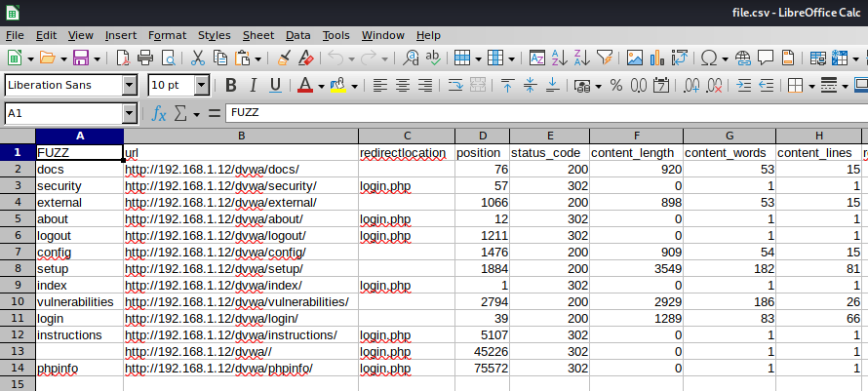Screen dimensions: 868x391
Task: Open the Sheet menu
Action: [258, 34]
